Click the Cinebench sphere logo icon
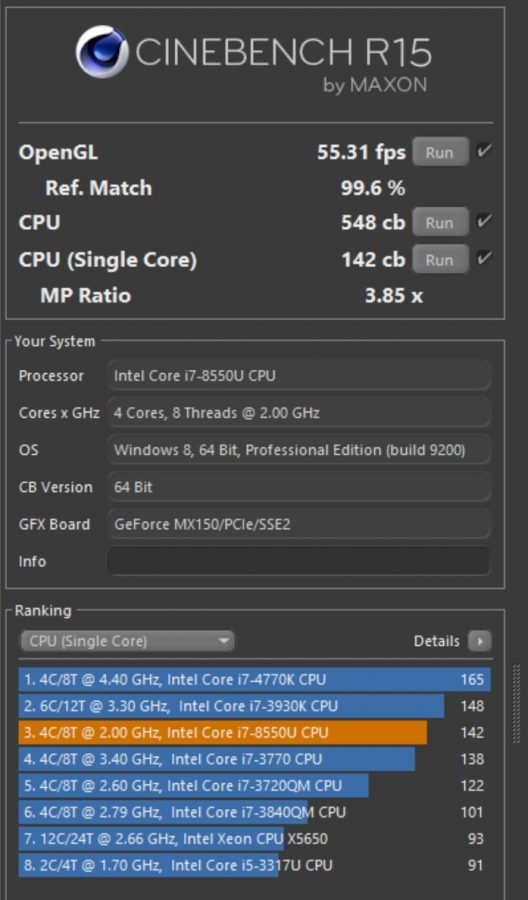Screen dimensions: 528x900 click(102, 51)
